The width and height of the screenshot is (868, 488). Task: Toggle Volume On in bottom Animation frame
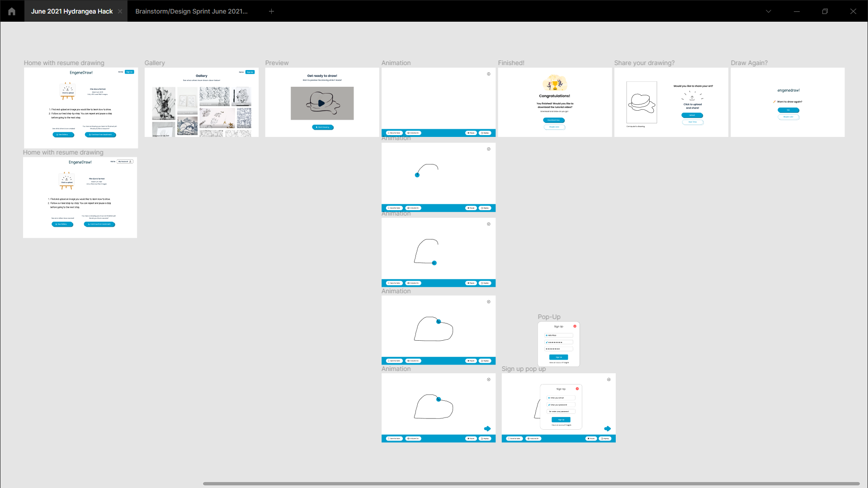[413, 438]
